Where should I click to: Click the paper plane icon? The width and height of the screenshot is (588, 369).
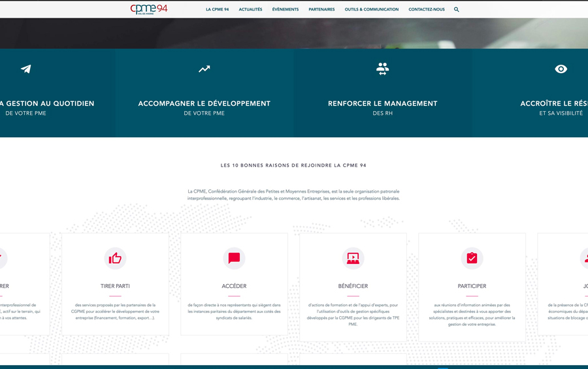(26, 69)
